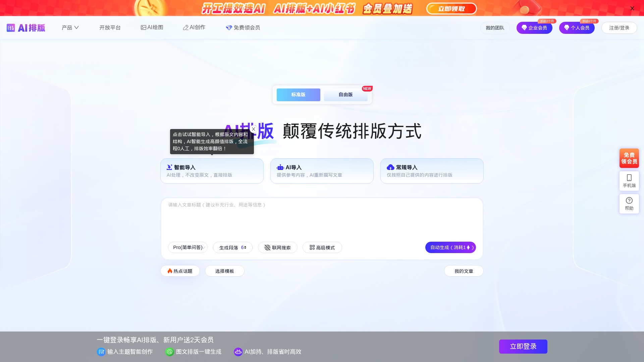Open AI绘图 image tool
644x362 pixels.
click(x=152, y=27)
